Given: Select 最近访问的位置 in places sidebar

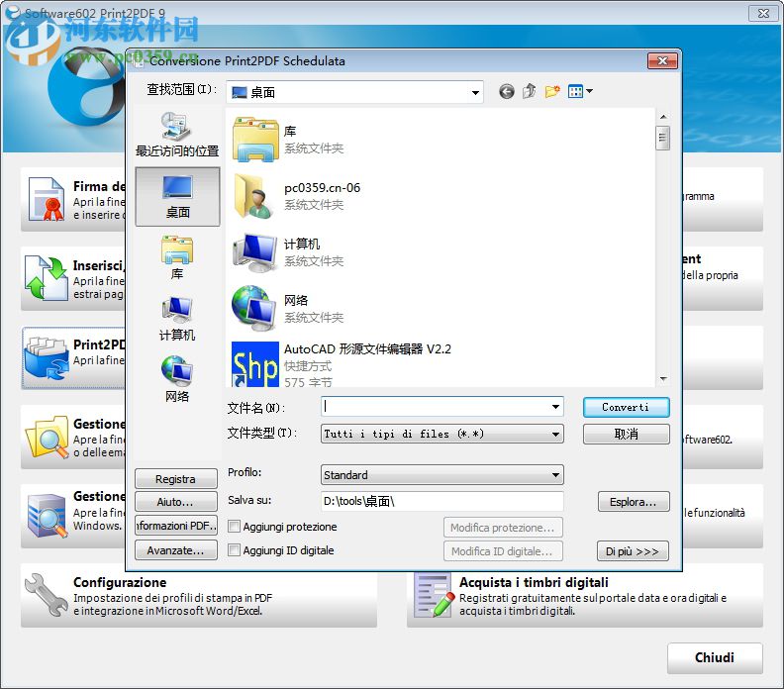Looking at the screenshot, I should pyautogui.click(x=177, y=135).
